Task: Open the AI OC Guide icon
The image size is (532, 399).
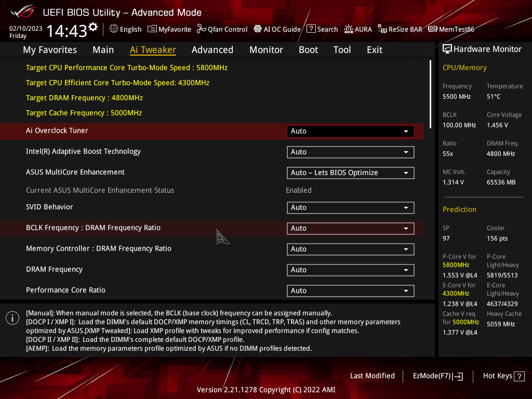Action: 258,29
